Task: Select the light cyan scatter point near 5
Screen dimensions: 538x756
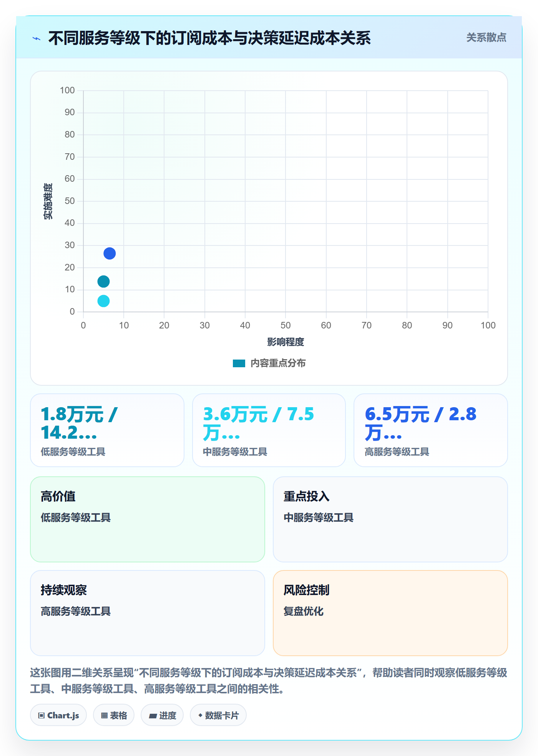Action: [103, 301]
